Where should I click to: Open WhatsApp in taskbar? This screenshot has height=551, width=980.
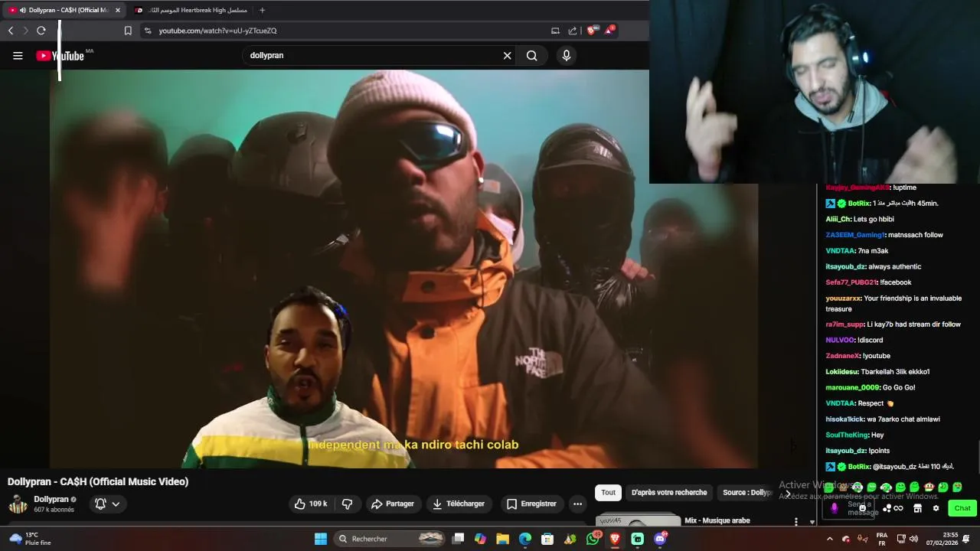click(x=593, y=539)
